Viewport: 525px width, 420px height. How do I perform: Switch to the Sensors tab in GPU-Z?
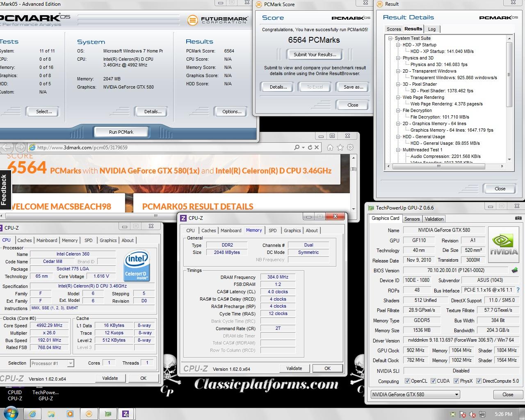coord(412,219)
